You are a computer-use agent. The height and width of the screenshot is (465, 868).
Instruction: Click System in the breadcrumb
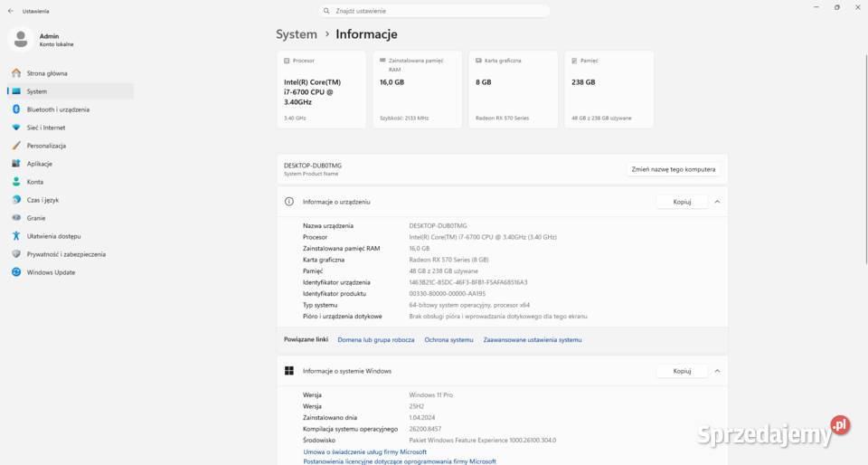(x=297, y=34)
